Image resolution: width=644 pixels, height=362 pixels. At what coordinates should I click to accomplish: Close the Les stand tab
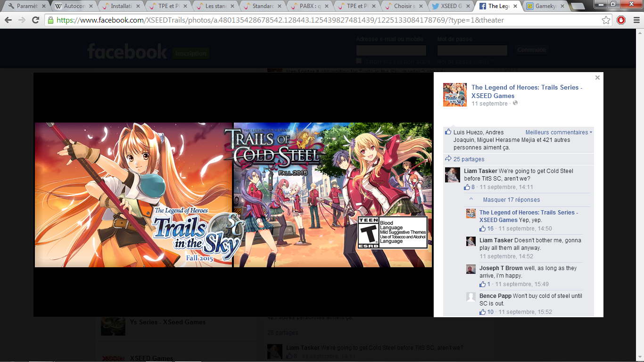pos(232,7)
